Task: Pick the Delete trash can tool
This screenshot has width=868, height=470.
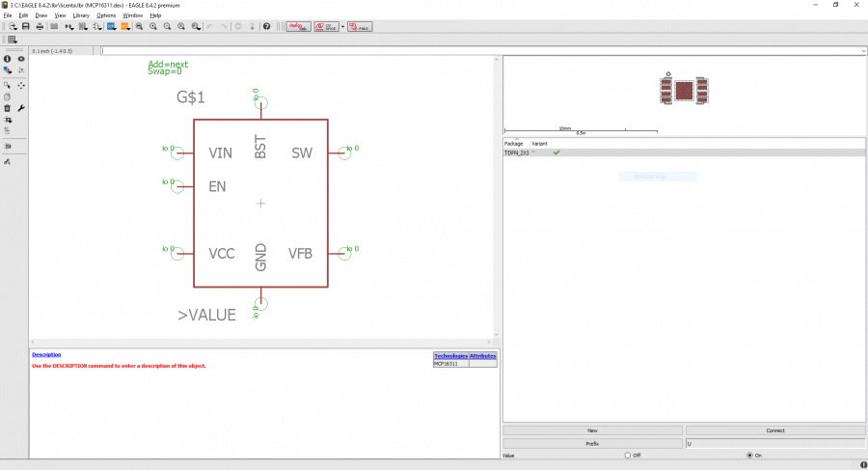Action: click(x=7, y=108)
